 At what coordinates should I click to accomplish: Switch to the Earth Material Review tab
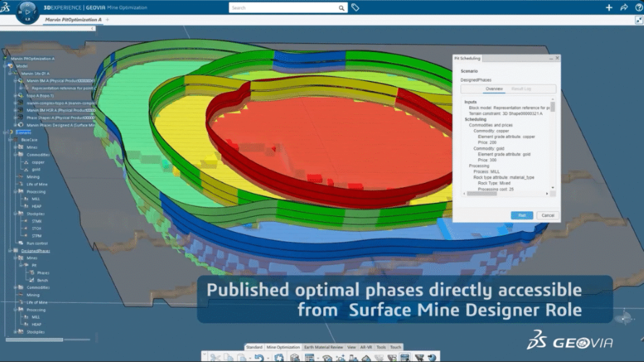324,348
